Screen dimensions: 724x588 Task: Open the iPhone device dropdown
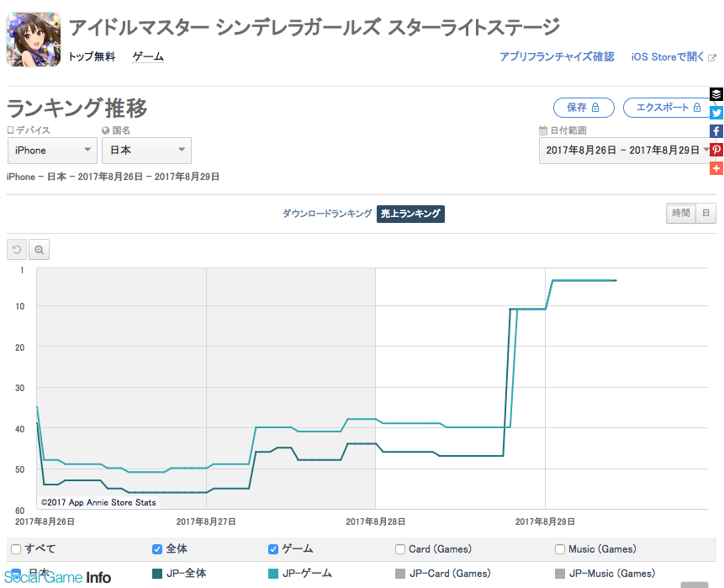52,151
